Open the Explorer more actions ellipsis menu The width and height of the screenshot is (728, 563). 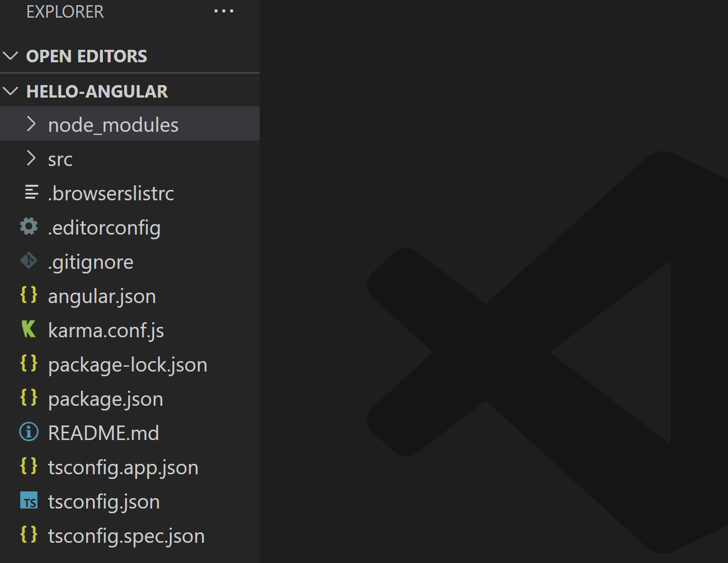tap(224, 11)
